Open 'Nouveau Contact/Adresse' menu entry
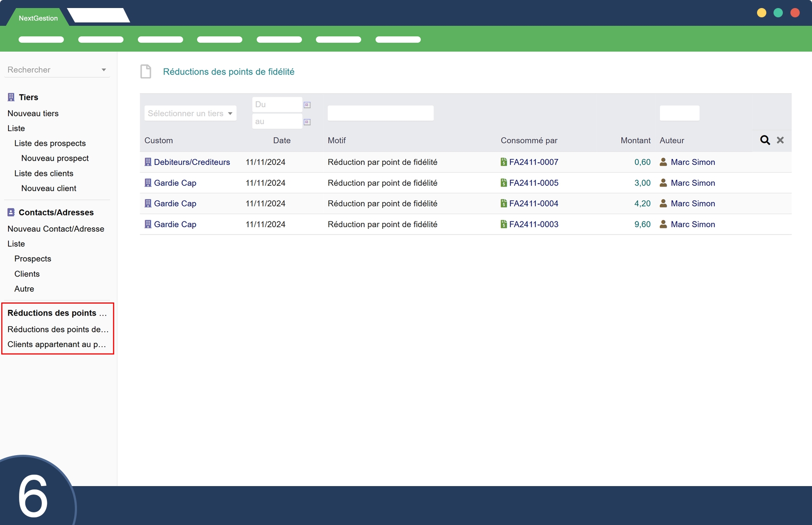812x525 pixels. point(56,229)
